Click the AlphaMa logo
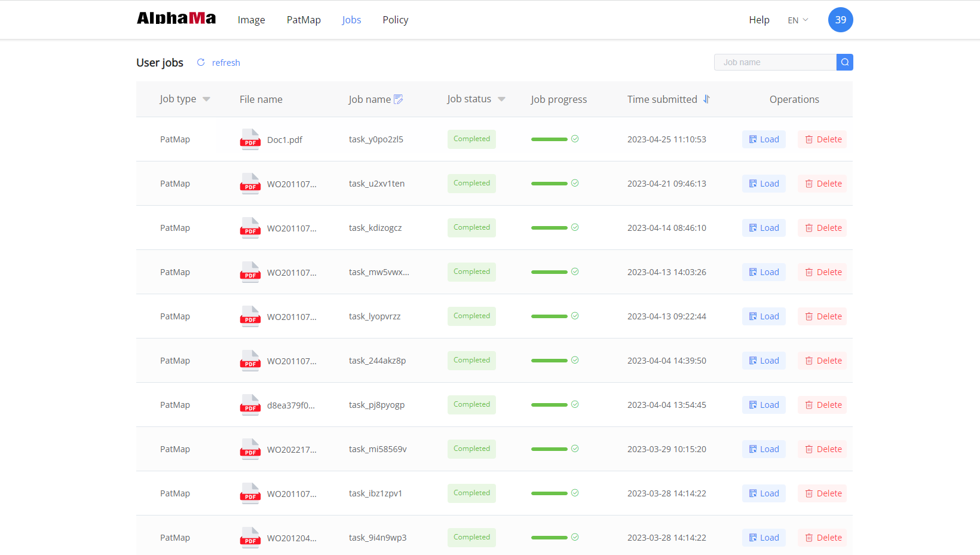Viewport: 980px width, 555px height. [x=176, y=19]
